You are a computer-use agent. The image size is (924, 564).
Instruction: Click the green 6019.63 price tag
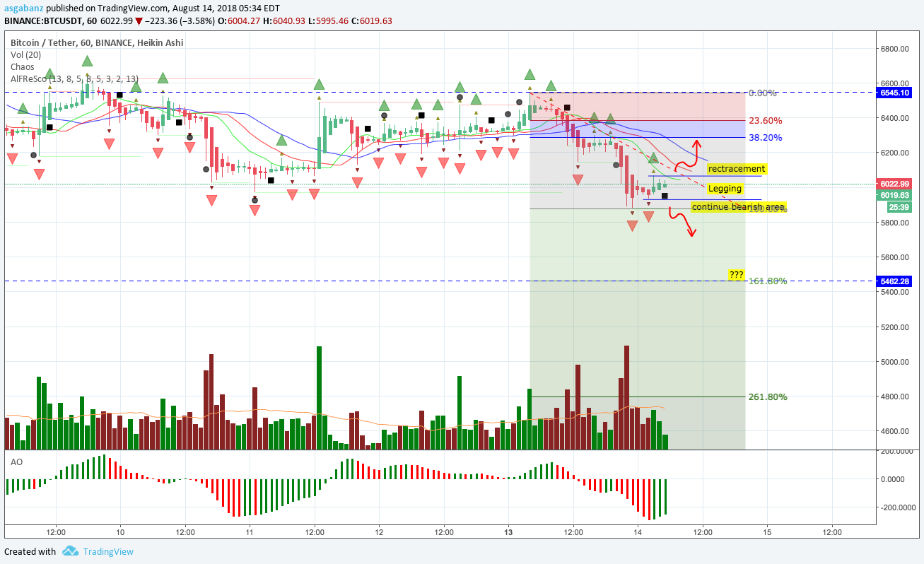pyautogui.click(x=894, y=196)
